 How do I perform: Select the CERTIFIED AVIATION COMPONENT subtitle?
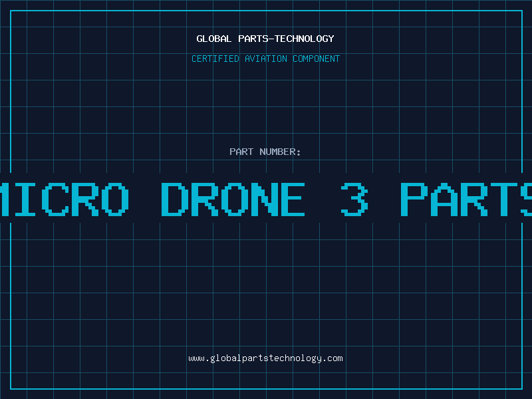click(265, 59)
